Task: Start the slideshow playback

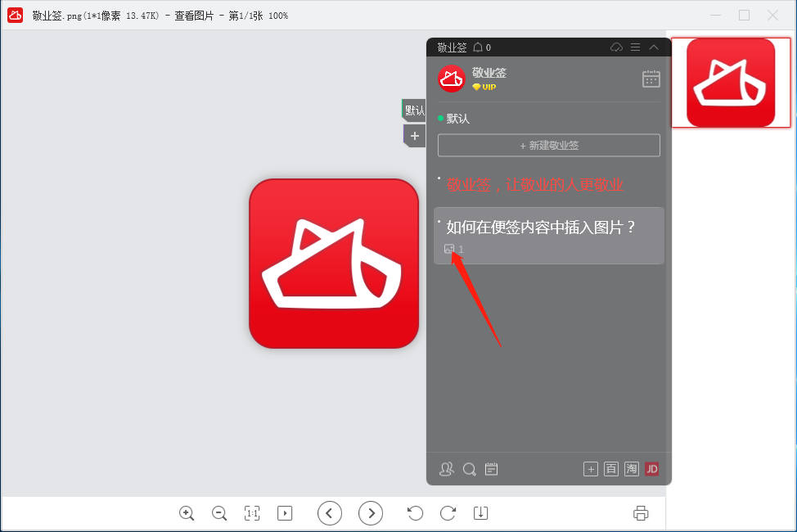Action: (x=285, y=513)
